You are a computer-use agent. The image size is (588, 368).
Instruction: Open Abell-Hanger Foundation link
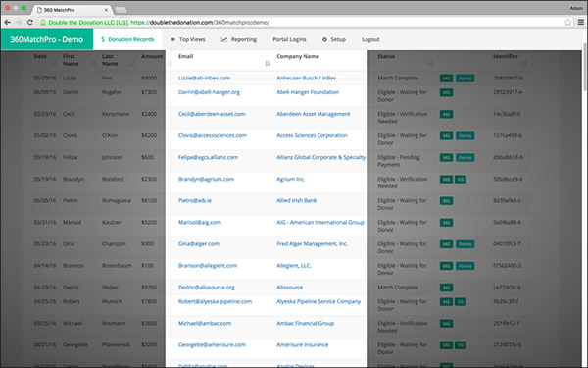[308, 92]
